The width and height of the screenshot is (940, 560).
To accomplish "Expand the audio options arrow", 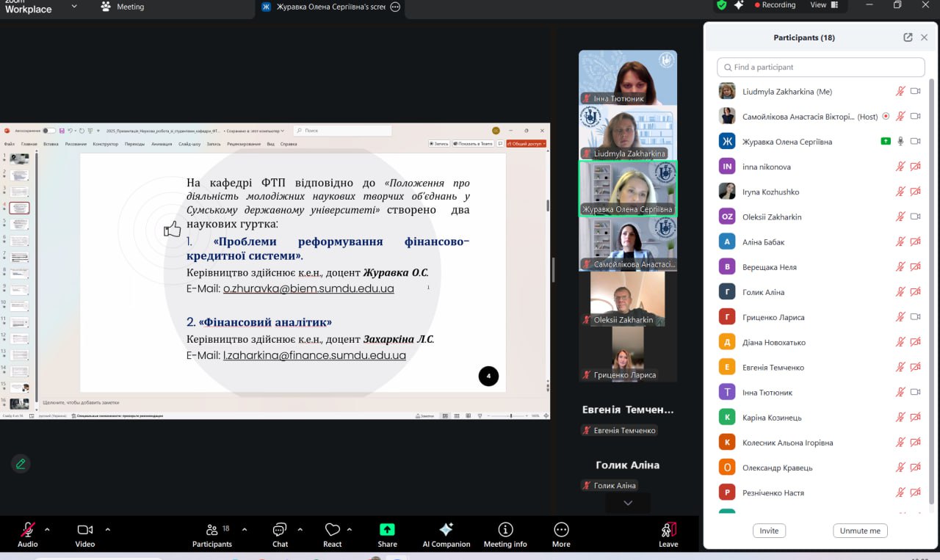I will pos(48,529).
